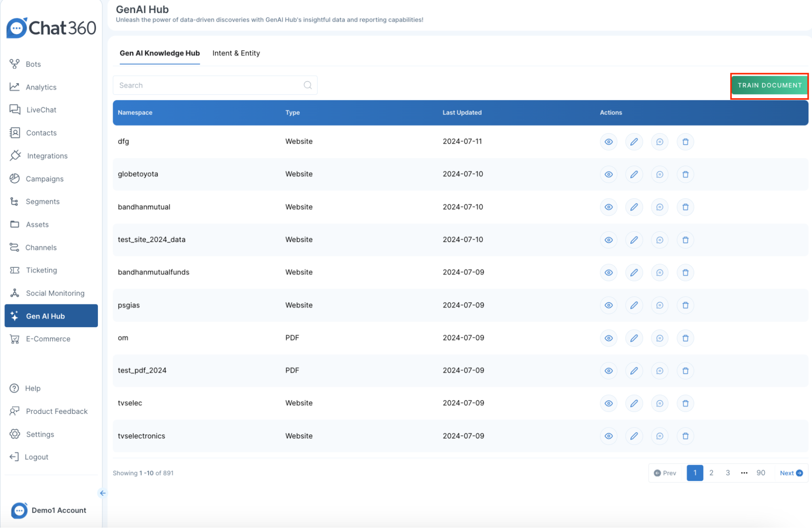View tvselectronics via eye icon
The width and height of the screenshot is (812, 528).
[x=608, y=436]
